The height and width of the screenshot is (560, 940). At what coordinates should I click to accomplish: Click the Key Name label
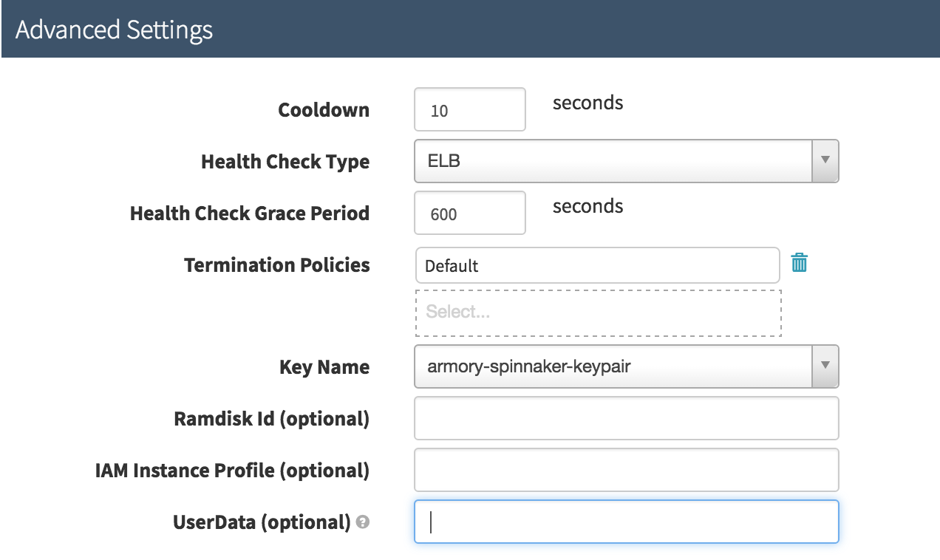[324, 367]
